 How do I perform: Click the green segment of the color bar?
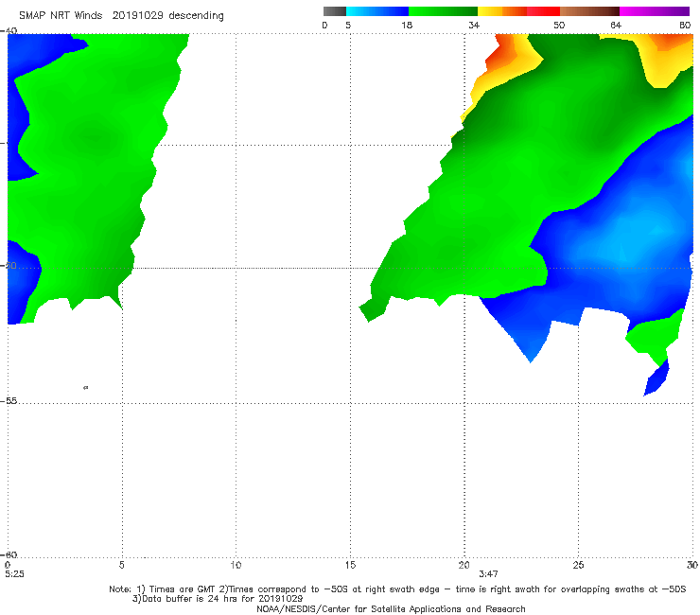(x=444, y=11)
